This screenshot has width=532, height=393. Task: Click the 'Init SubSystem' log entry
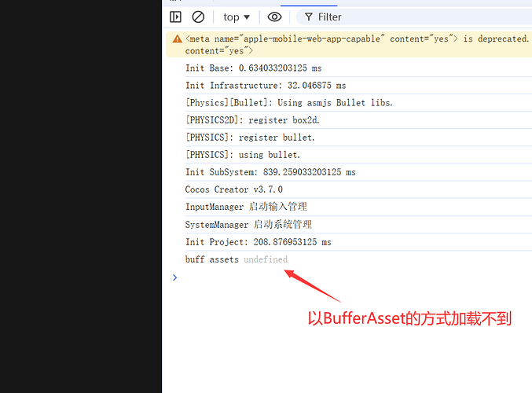pos(270,172)
